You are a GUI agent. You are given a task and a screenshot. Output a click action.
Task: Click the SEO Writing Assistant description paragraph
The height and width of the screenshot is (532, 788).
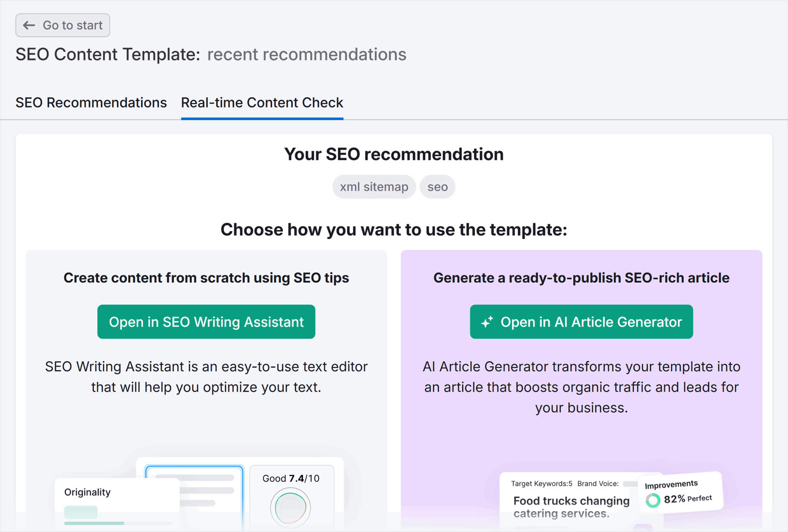(x=206, y=377)
